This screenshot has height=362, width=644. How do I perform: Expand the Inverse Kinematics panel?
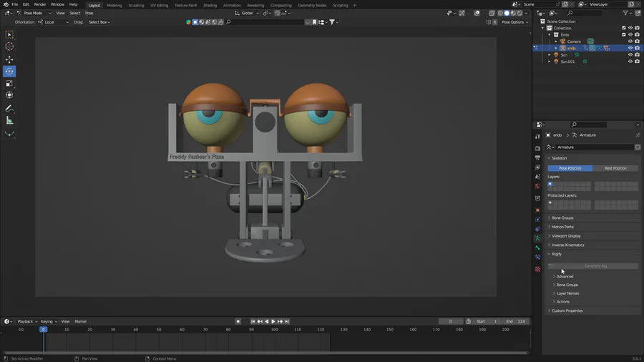pos(567,245)
